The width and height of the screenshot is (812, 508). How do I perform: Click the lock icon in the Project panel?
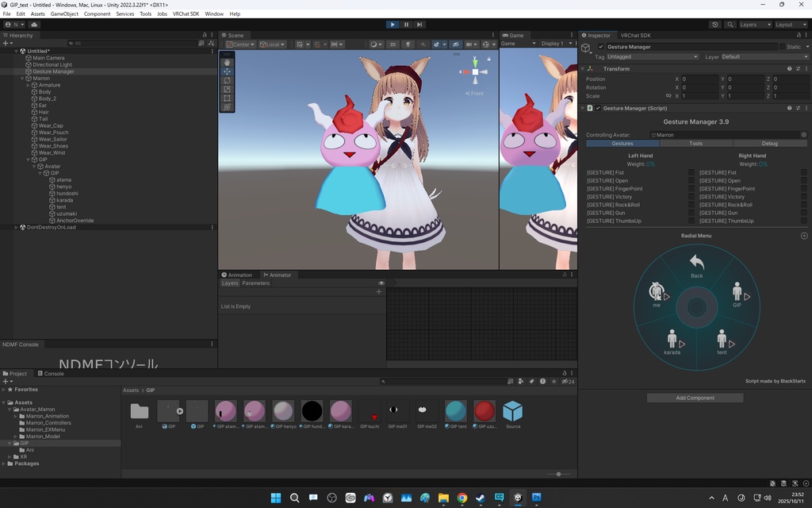(x=565, y=373)
